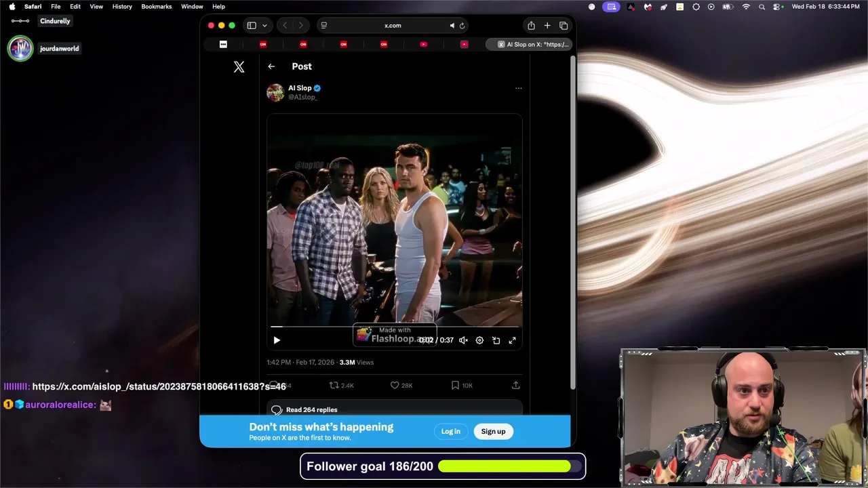The image size is (868, 488).
Task: Play the video in the post
Action: coord(277,340)
